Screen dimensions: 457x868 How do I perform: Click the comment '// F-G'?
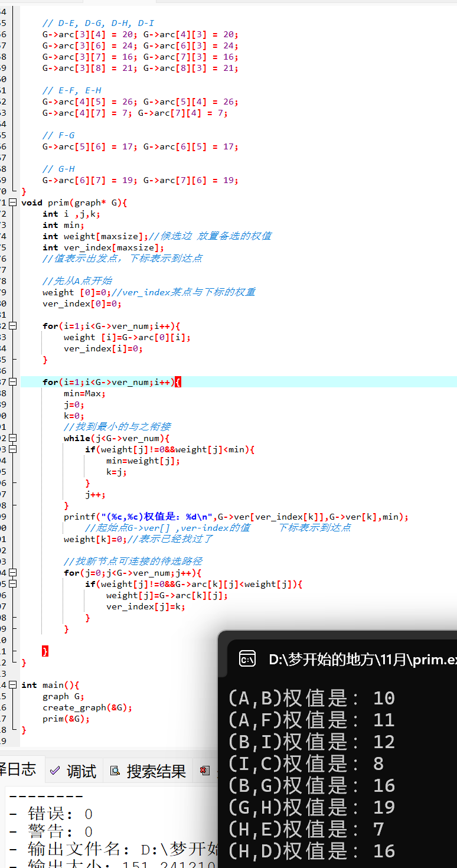click(x=58, y=135)
